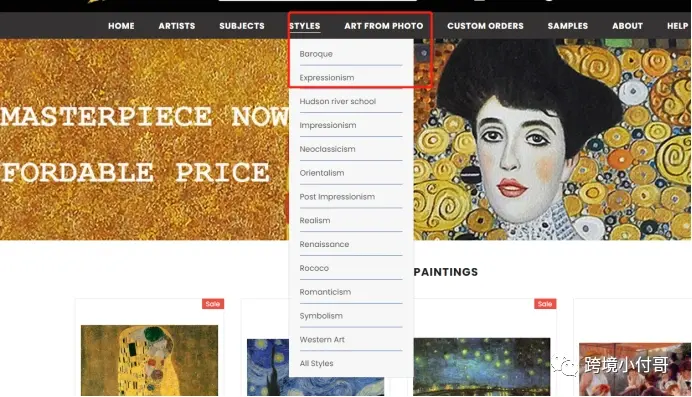
Task: Open Starry Night Over the Rhone thumbnail
Action: (x=481, y=367)
